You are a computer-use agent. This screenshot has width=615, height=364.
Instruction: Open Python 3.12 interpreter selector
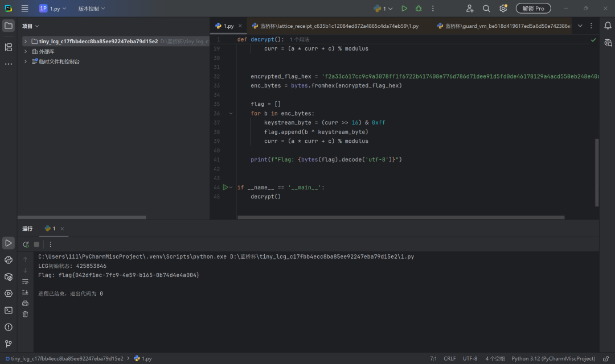click(553, 358)
